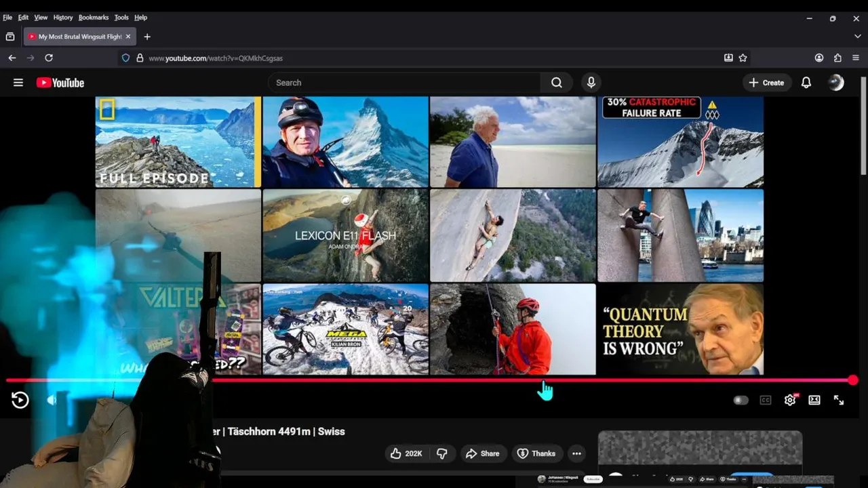Open the notifications bell
The image size is (868, 488).
(x=806, y=83)
